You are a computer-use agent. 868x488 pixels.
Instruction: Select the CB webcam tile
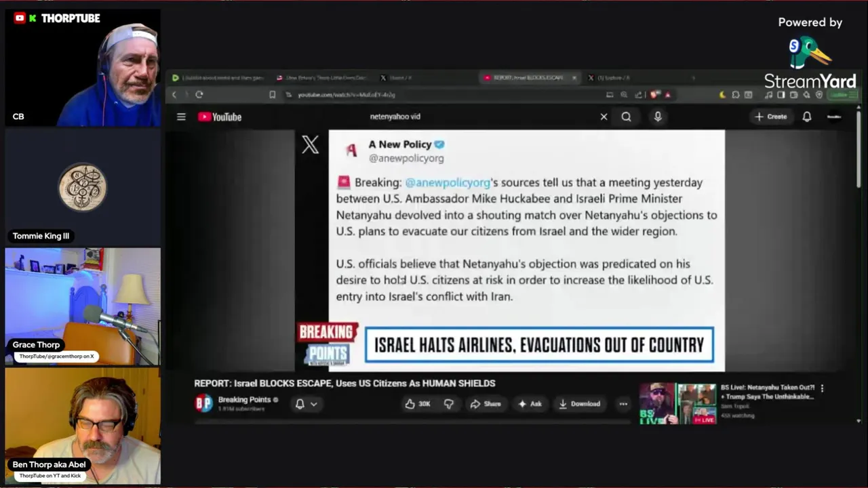(83, 67)
